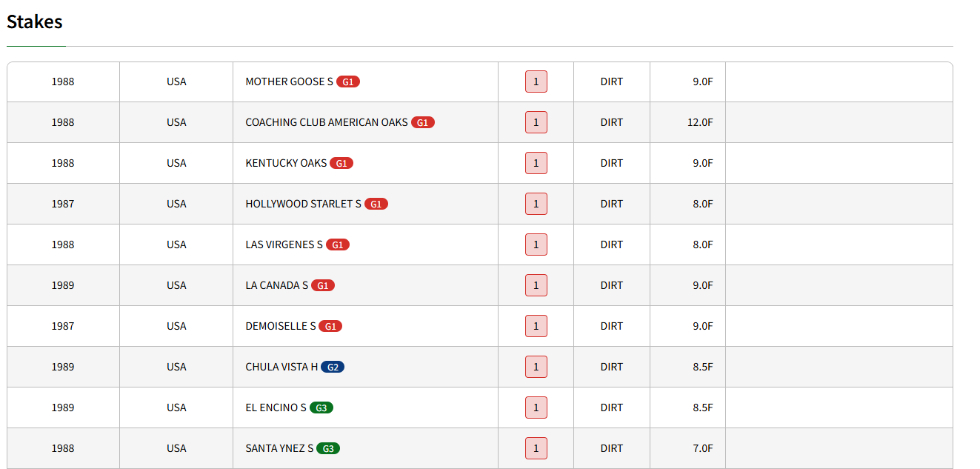Click the LA CANADA S race name
The image size is (980, 469).
click(277, 285)
